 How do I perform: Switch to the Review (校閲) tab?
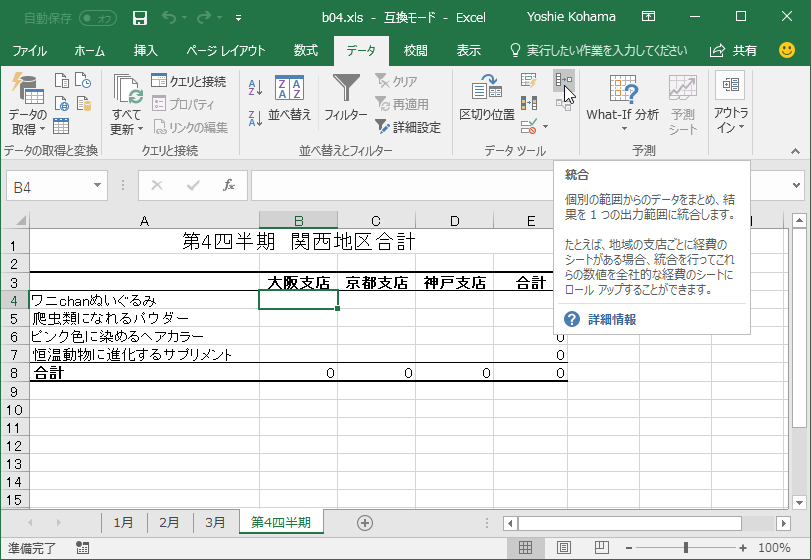tap(415, 50)
